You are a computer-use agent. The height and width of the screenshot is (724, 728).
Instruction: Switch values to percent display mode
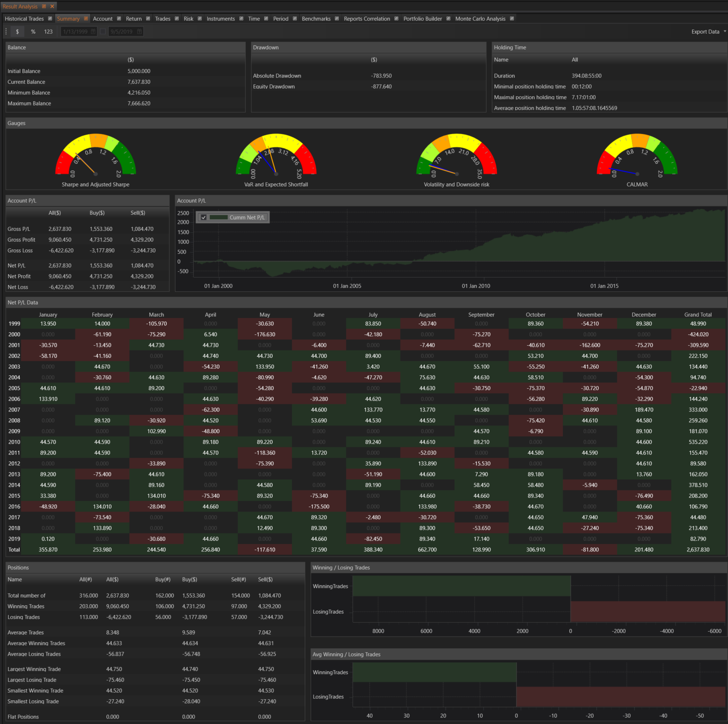click(x=33, y=32)
